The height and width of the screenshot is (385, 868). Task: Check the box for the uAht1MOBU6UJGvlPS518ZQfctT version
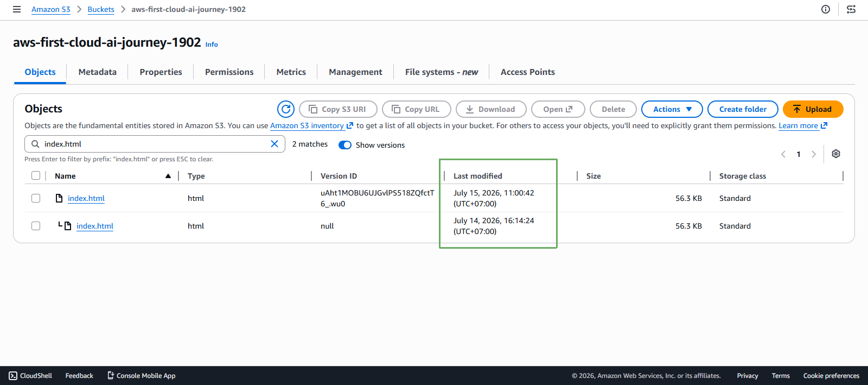[x=36, y=198]
